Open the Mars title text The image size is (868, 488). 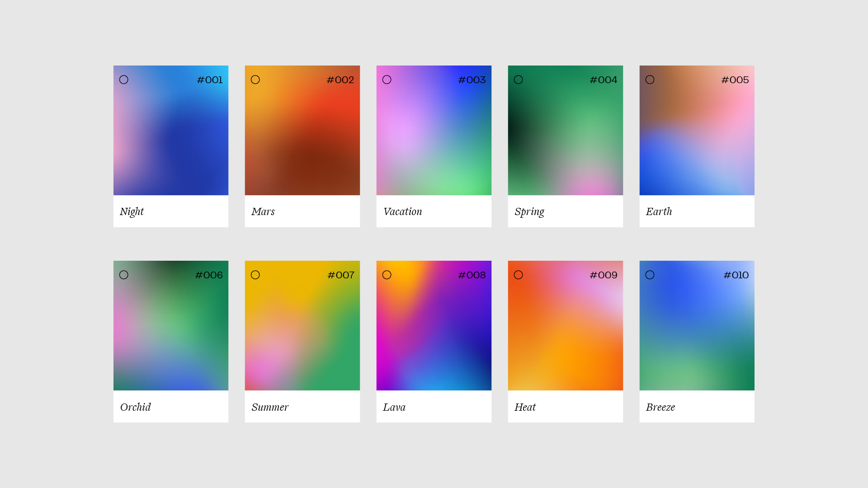pyautogui.click(x=263, y=212)
